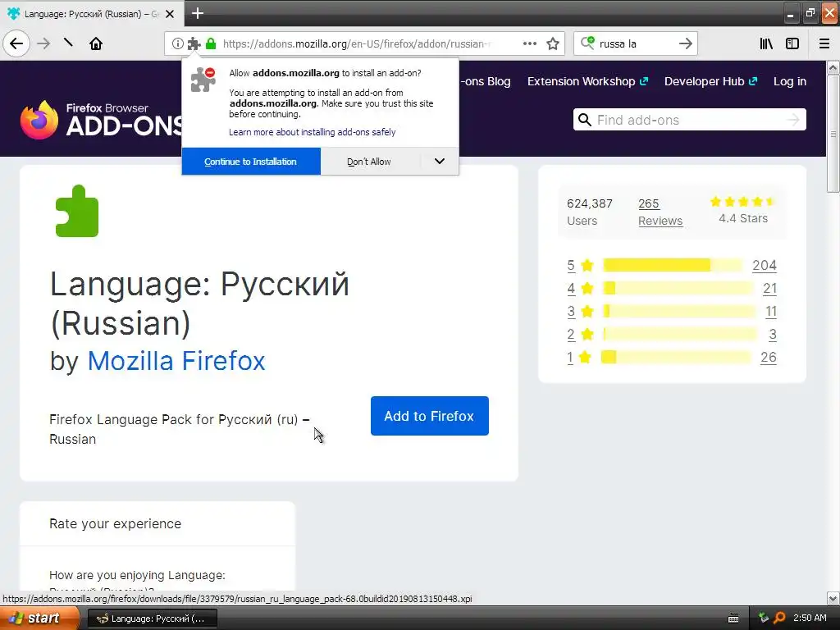This screenshot has width=840, height=630.
Task: Click the network tray icon
Action: [764, 618]
